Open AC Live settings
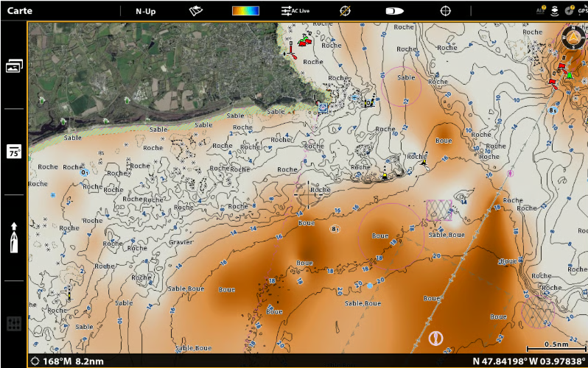The width and height of the screenshot is (588, 368). 295,11
